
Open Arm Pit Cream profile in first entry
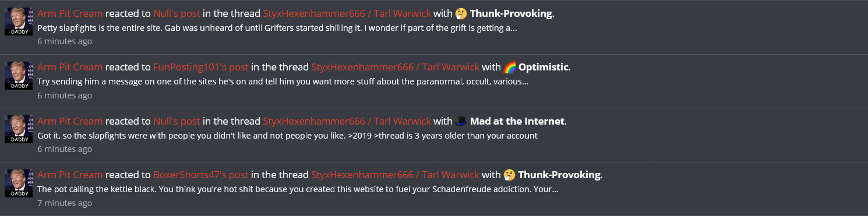(70, 13)
